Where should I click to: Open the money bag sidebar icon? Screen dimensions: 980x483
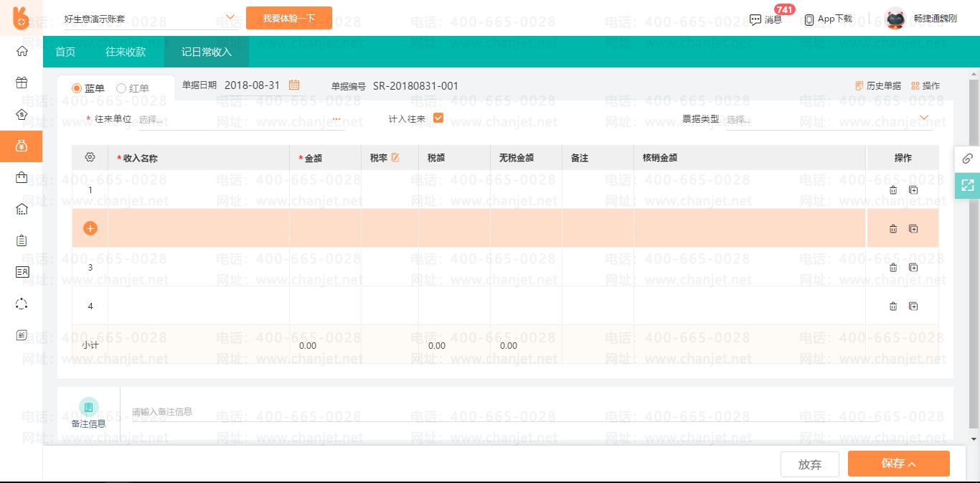22,146
